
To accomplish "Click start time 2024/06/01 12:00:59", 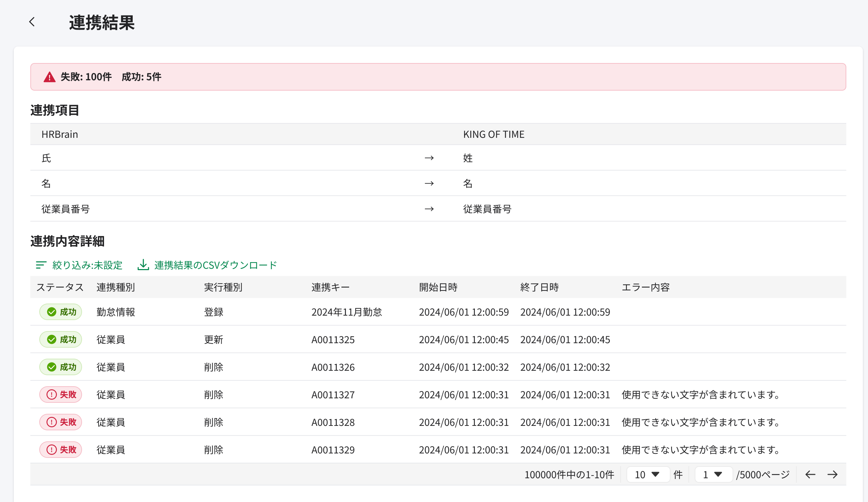I will pos(464,312).
